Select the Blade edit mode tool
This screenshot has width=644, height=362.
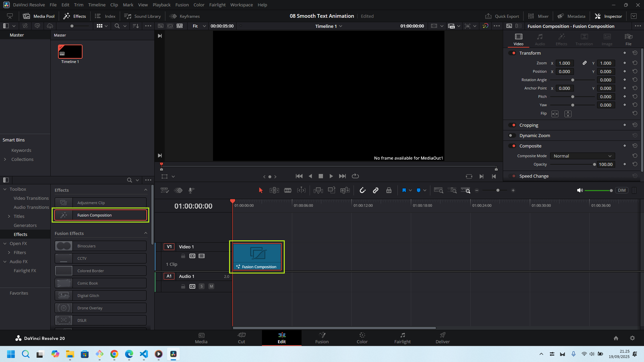click(x=288, y=190)
